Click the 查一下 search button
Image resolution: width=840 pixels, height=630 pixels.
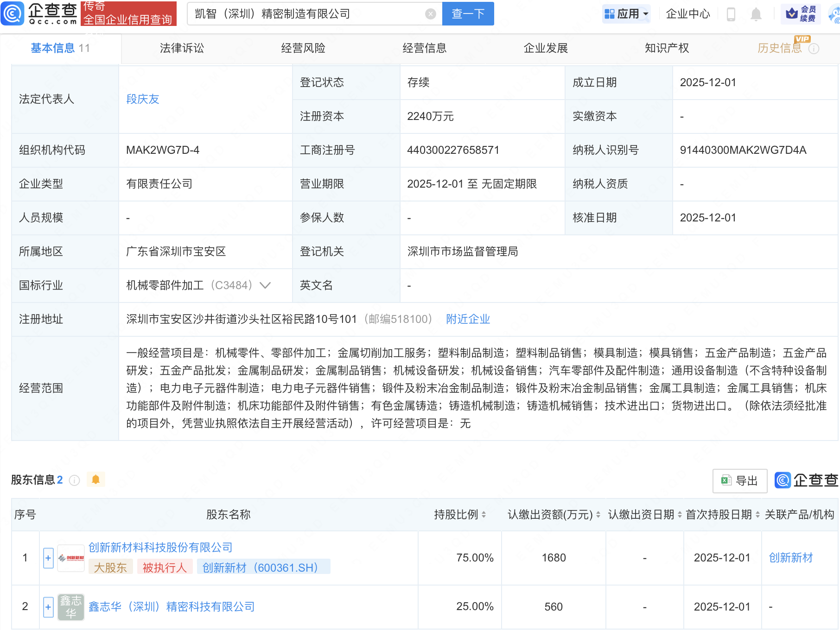click(468, 14)
